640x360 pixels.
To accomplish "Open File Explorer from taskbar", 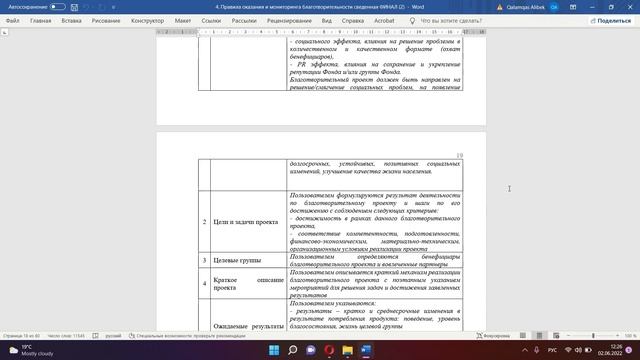I will [x=348, y=350].
